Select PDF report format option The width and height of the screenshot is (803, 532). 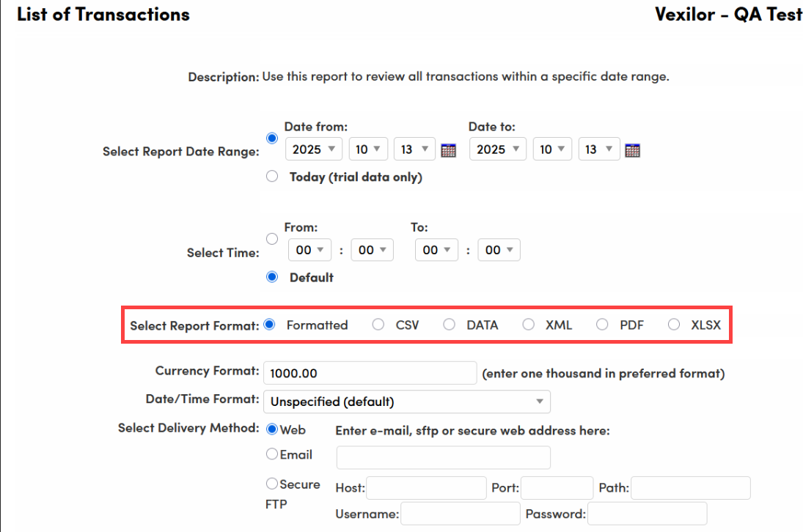click(602, 325)
